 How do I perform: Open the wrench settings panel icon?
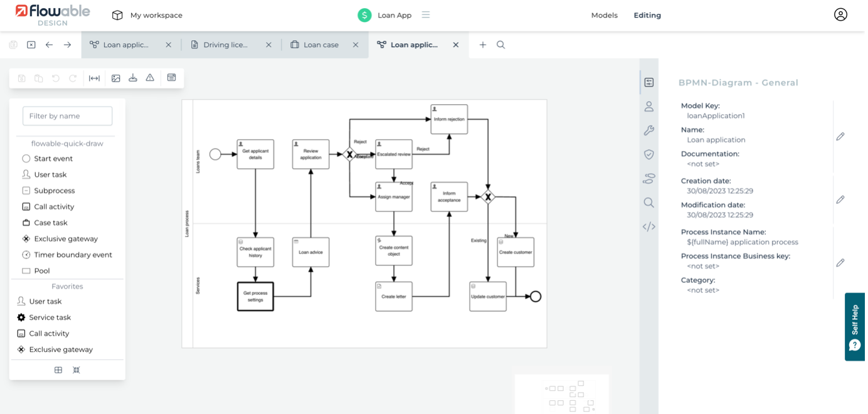point(648,130)
